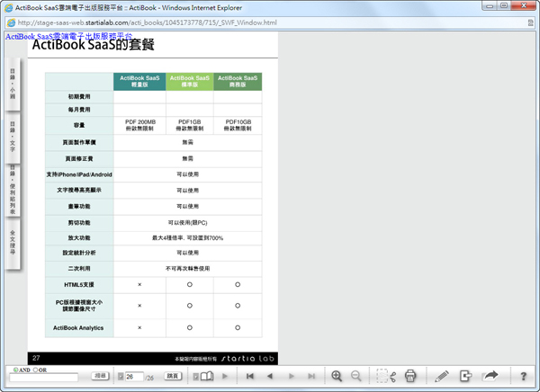Click the zoom out magnifier
The width and height of the screenshot is (540, 392).
point(356,376)
